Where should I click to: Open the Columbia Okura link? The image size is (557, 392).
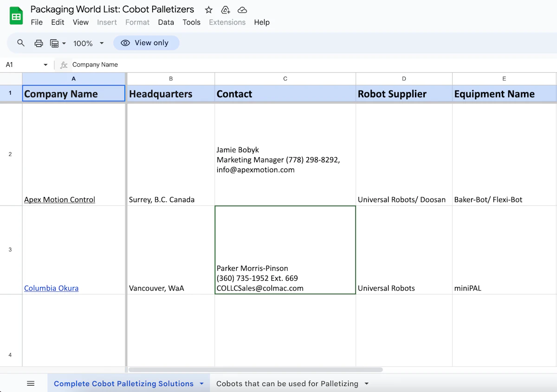(x=51, y=288)
